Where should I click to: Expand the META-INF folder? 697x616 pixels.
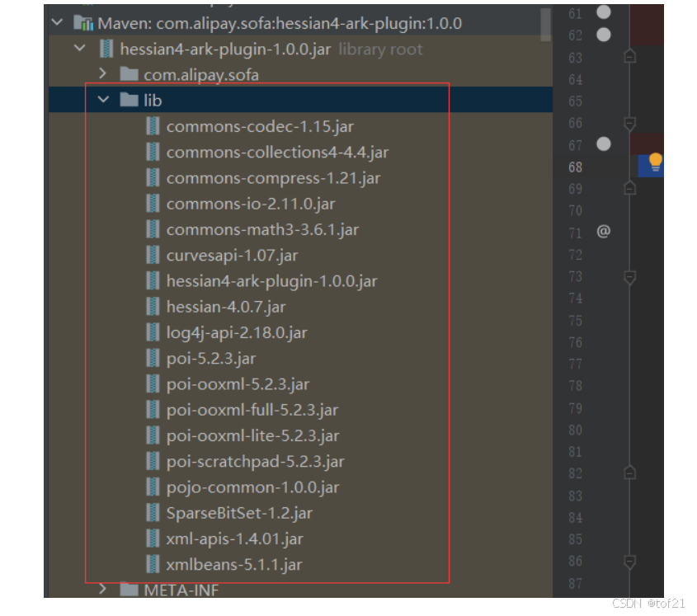tap(102, 589)
